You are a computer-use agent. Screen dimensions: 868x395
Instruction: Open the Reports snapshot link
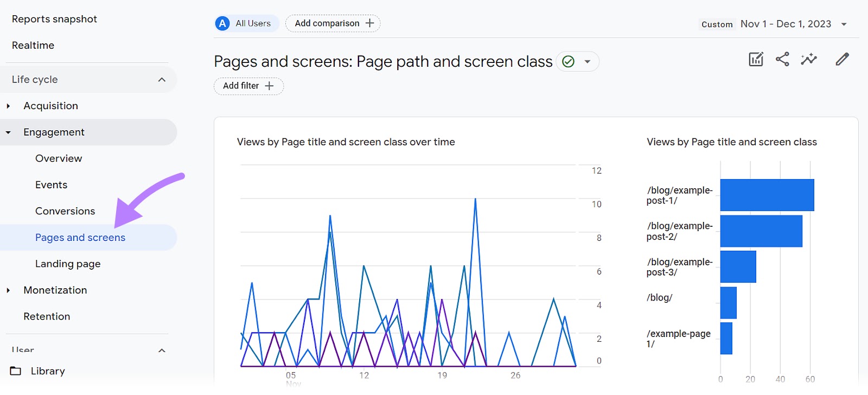coord(54,19)
